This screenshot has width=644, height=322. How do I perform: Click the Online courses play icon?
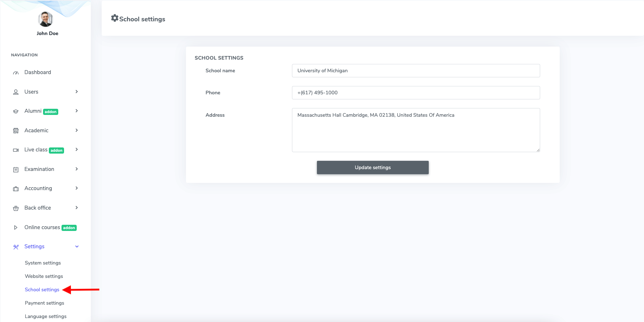pos(16,228)
